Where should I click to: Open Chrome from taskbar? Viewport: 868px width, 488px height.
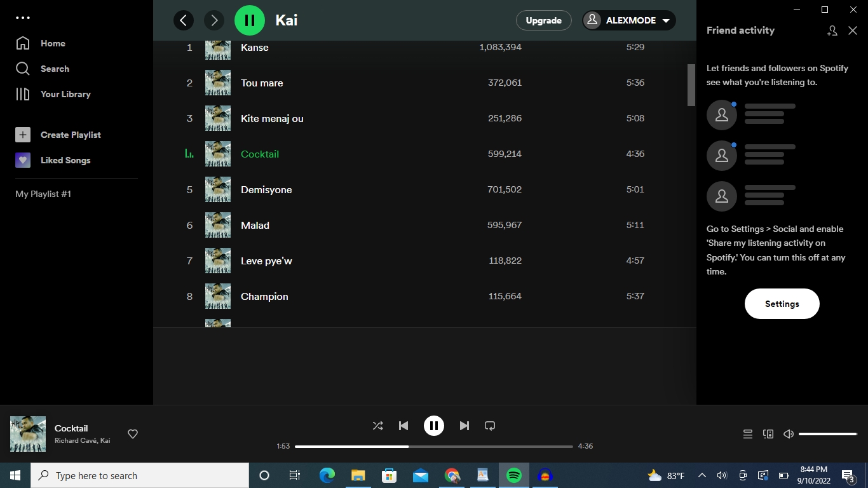pyautogui.click(x=452, y=475)
